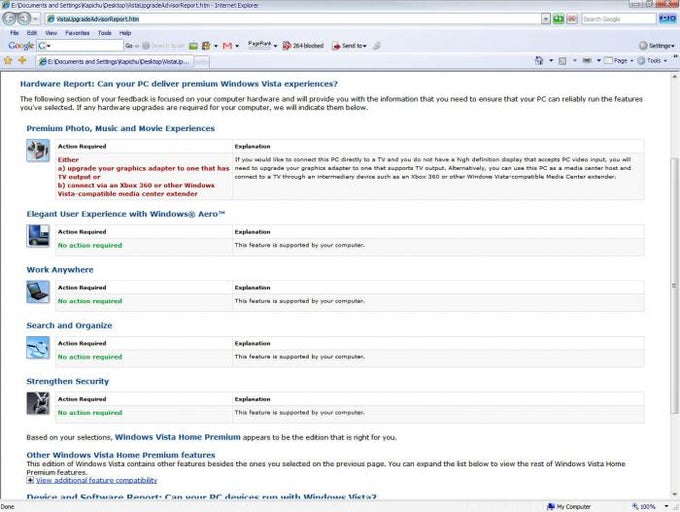Click Windows Vista Home Premium edition text
This screenshot has width=680, height=512.
point(177,437)
